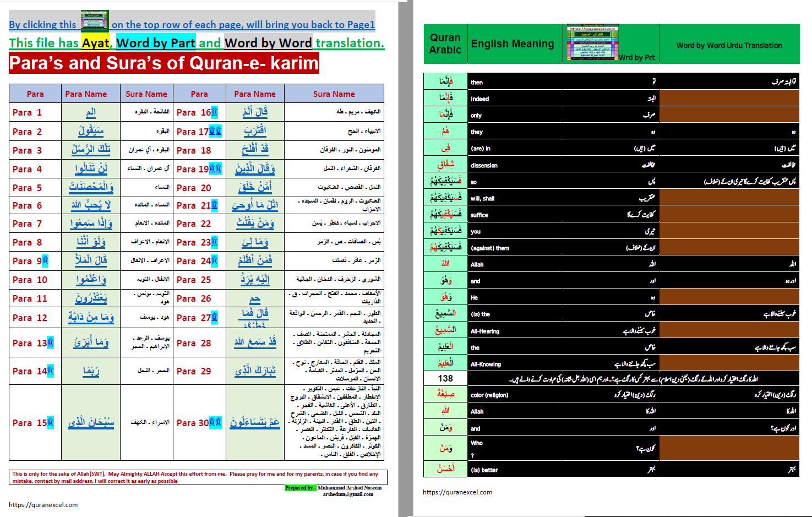Viewport: 812px width, 517px height.
Task: Click the mihrab icon beside Para 23
Action: click(215, 242)
